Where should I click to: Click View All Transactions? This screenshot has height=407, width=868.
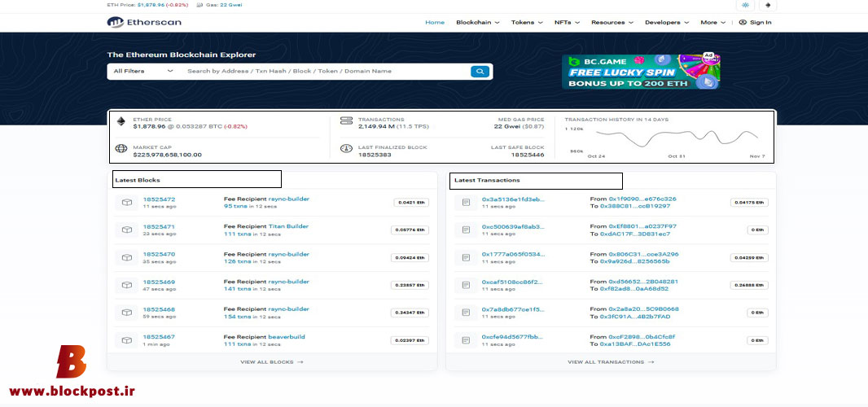[x=611, y=362]
